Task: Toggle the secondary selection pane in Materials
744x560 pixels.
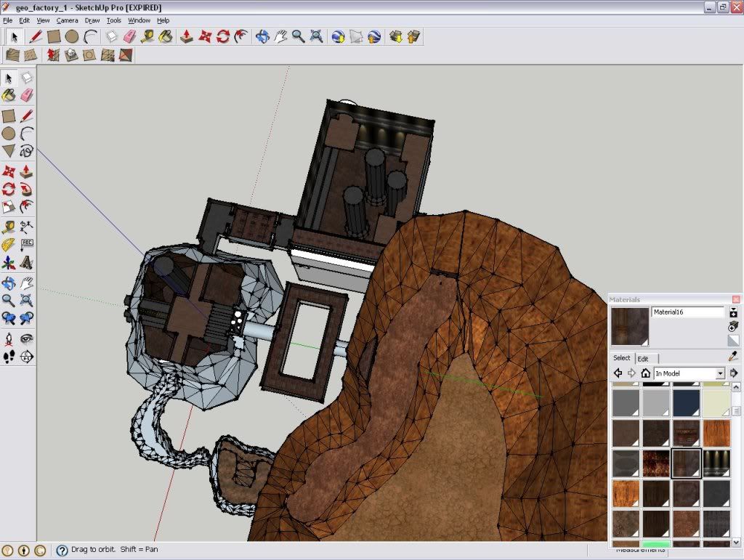Action: click(x=733, y=312)
